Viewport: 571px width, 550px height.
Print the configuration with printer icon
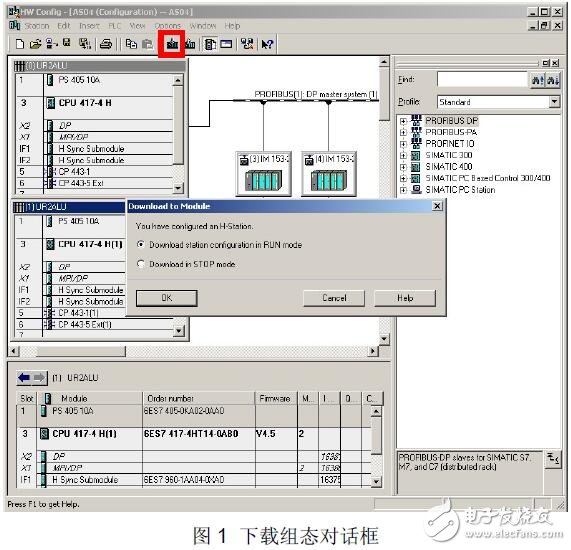tap(106, 44)
